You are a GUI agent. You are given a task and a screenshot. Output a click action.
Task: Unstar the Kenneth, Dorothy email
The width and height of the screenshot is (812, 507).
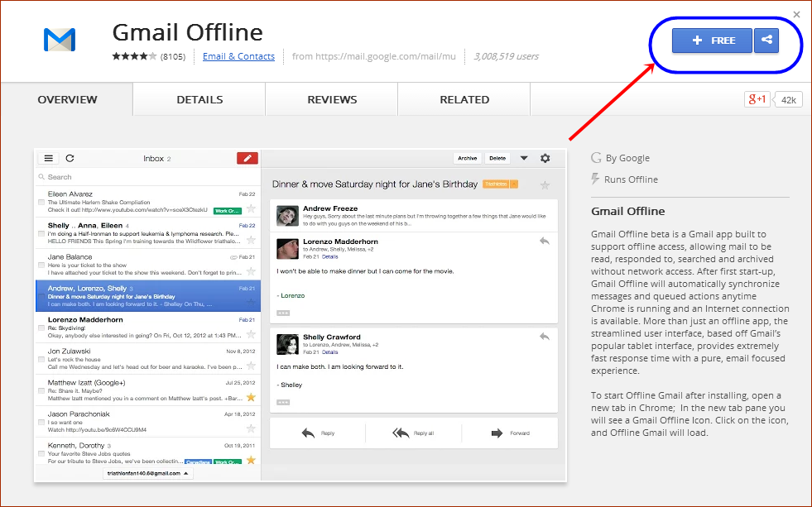tap(251, 460)
